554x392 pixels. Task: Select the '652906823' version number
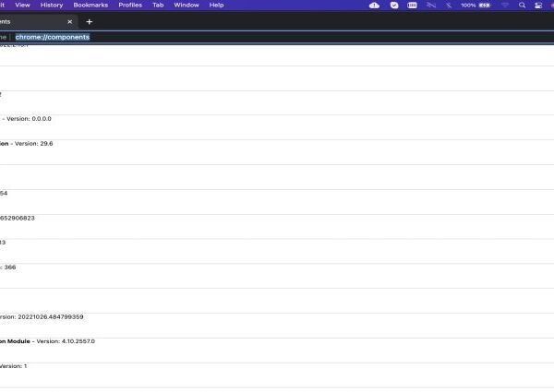[x=18, y=218]
